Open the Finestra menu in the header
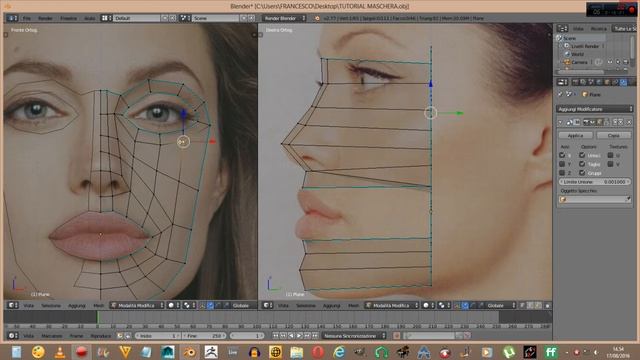Screen dimensions: 640x360 tap(69, 18)
